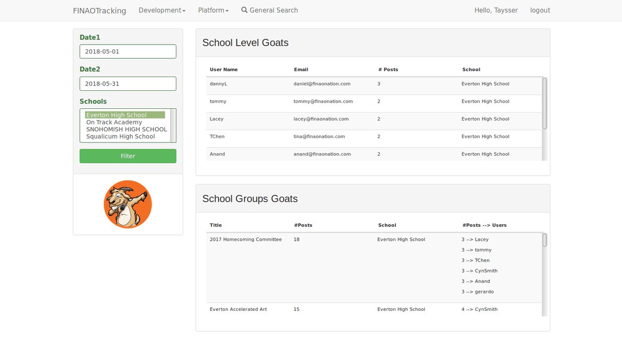Click the School Groups Goats panel heading
622x364 pixels.
tap(250, 199)
